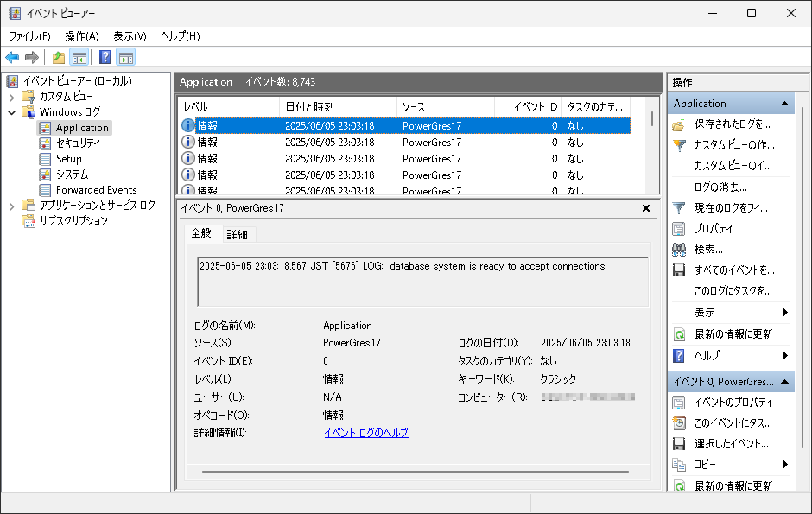Click the Up one level folder icon
Image resolution: width=812 pixels, height=514 pixels.
point(59,57)
